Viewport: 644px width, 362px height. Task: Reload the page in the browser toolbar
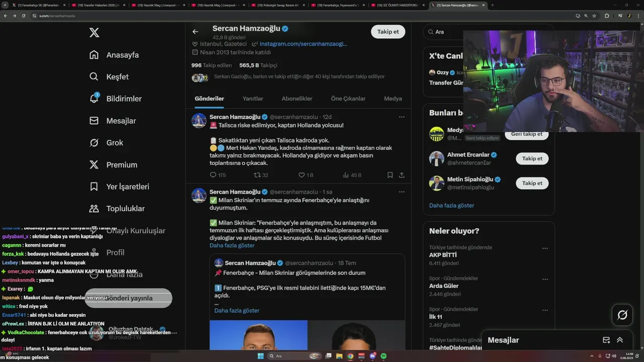(x=23, y=16)
